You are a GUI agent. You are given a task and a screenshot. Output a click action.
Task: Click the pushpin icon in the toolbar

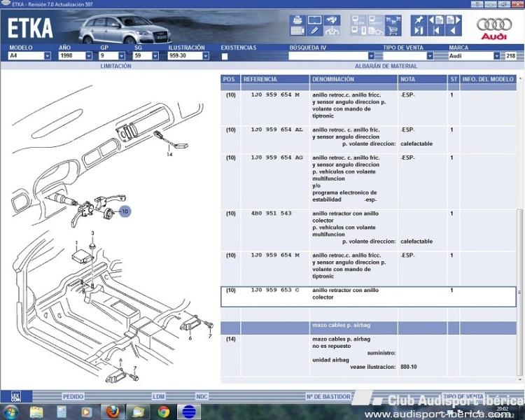point(418,20)
